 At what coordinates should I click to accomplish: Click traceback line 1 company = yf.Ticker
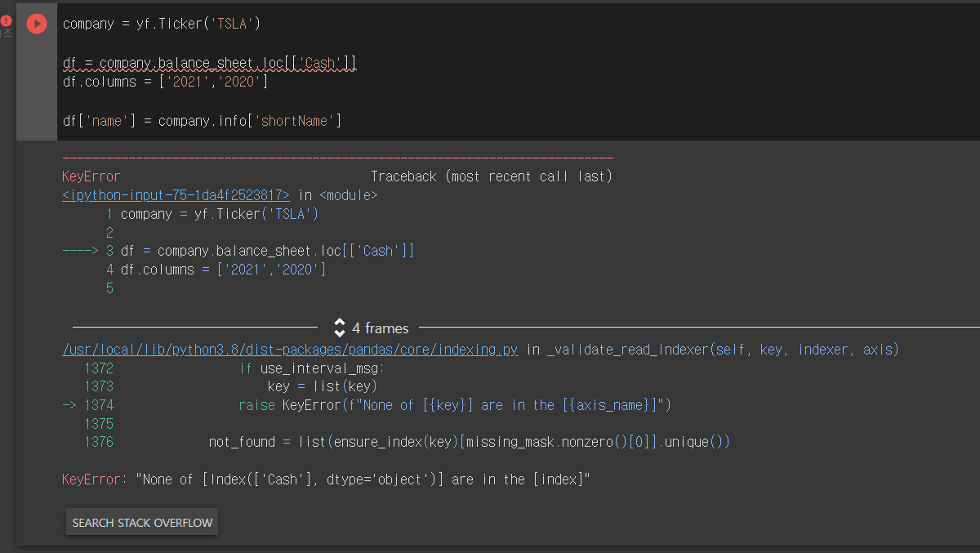point(212,214)
